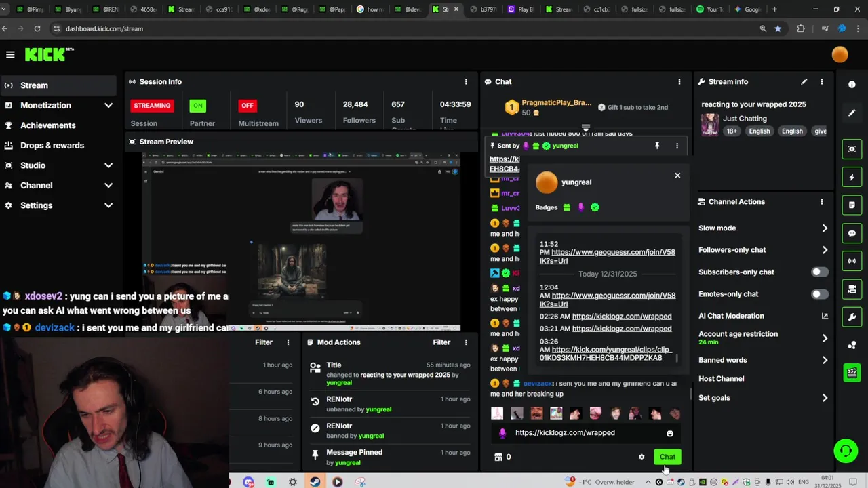Toggle stream preview widget in right toolbar
The width and height of the screenshot is (868, 488).
[852, 149]
